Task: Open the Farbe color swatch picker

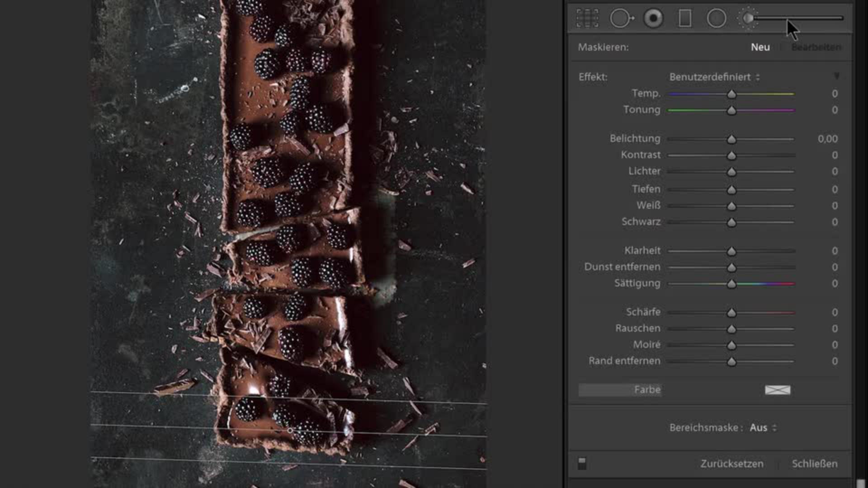Action: (777, 389)
